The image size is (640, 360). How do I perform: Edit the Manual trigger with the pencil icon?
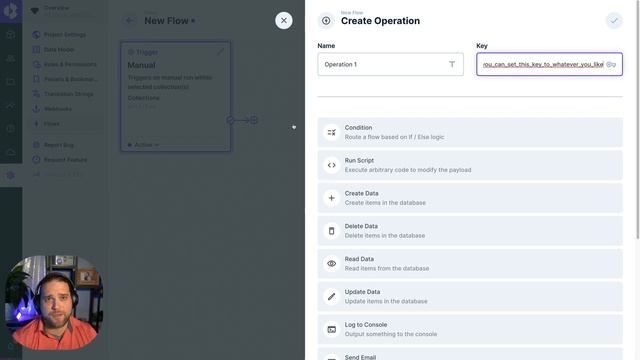click(220, 52)
